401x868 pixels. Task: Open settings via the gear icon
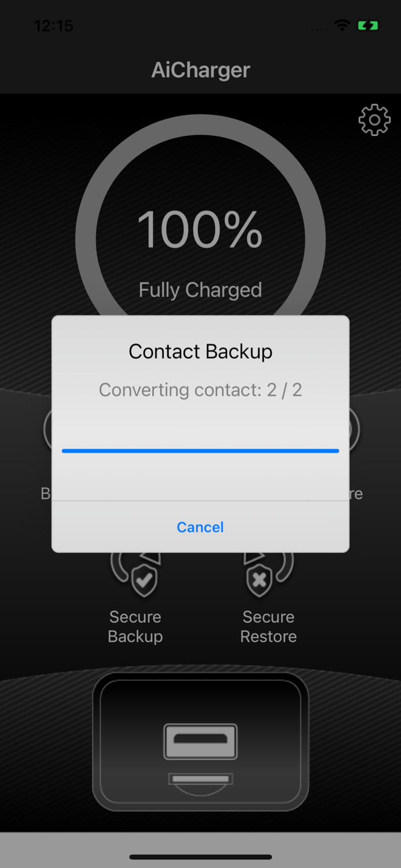[x=374, y=120]
